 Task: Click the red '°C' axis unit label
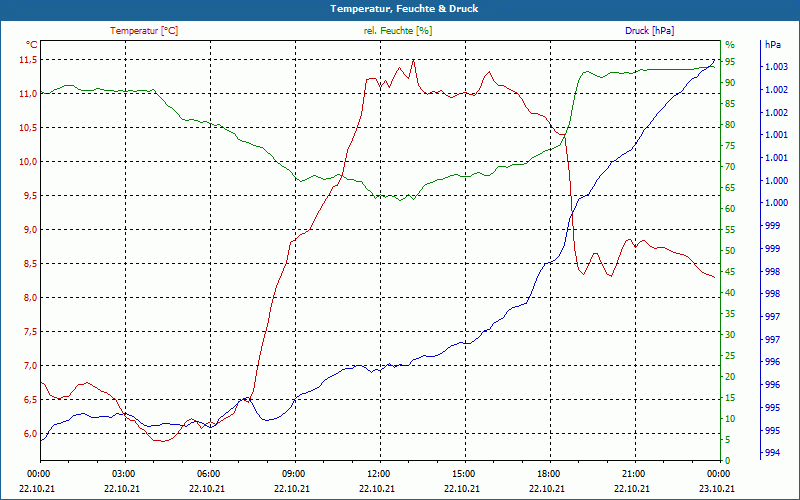pyautogui.click(x=32, y=44)
